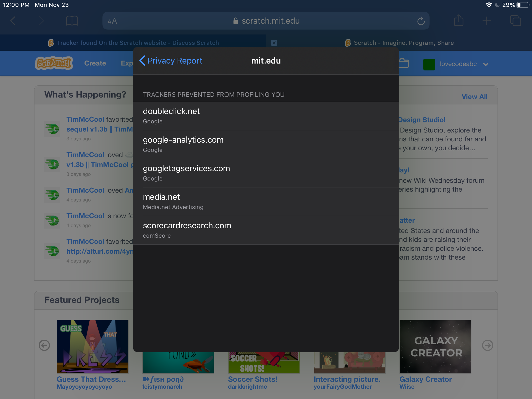Tap the Safari back arrow
This screenshot has height=399, width=532.
point(13,21)
